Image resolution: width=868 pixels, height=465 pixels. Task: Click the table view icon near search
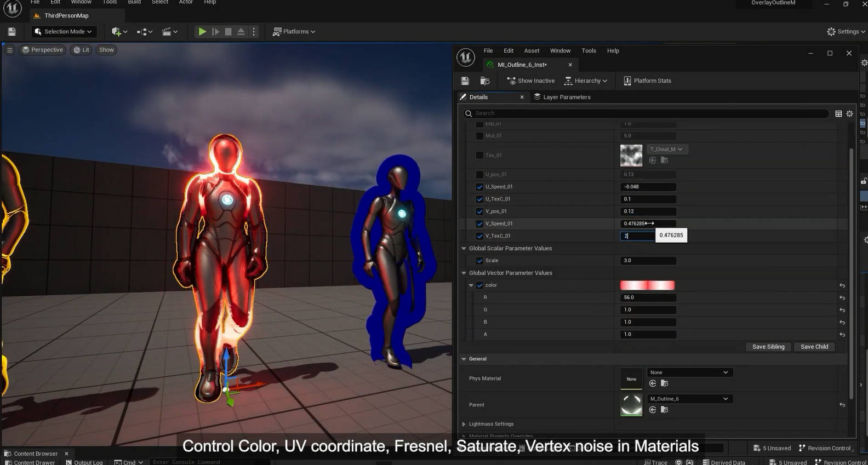point(838,113)
